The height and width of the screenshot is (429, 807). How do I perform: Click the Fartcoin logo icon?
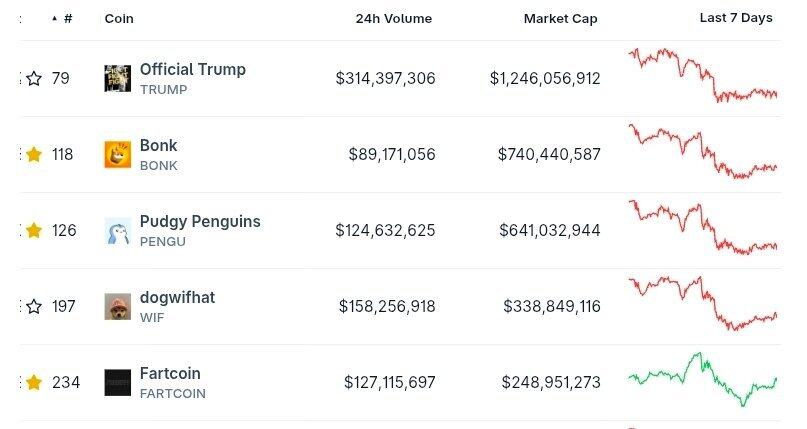click(117, 382)
